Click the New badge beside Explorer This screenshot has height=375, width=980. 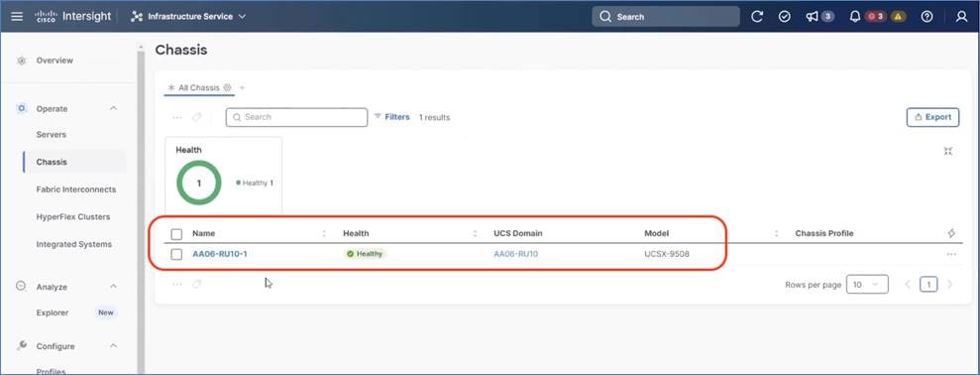tap(106, 312)
